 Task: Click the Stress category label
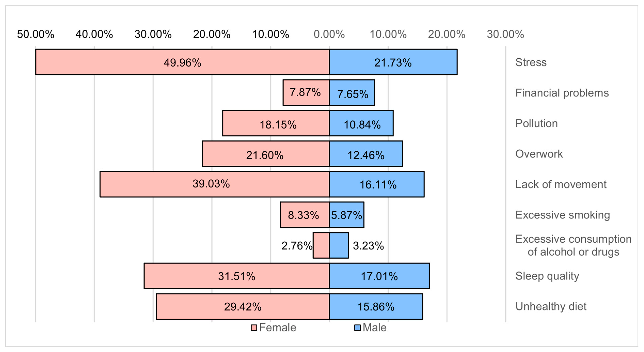[531, 62]
